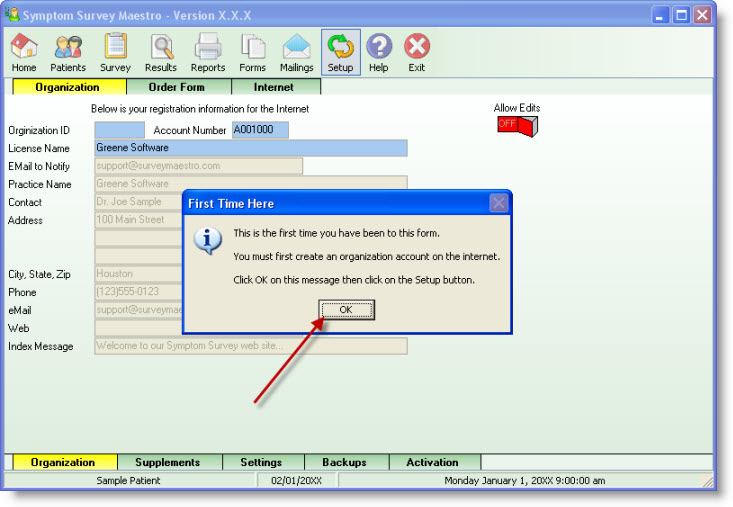Open the Supplements bottom tab
Image resolution: width=733 pixels, height=507 pixels.
[167, 462]
